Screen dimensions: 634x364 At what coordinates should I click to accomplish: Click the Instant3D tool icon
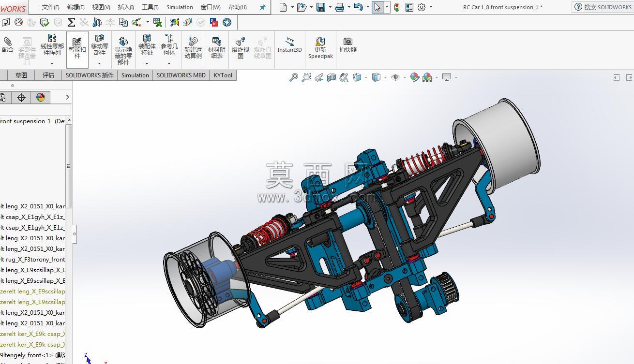[x=289, y=45]
